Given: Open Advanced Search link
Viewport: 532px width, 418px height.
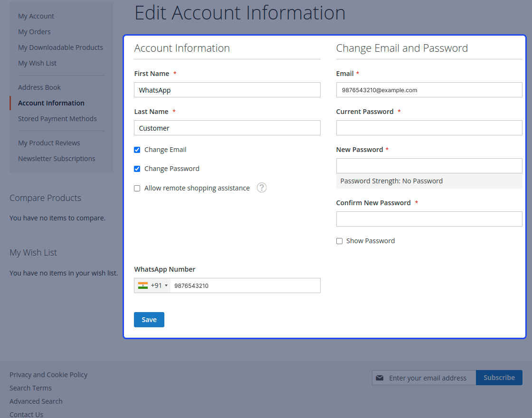Looking at the screenshot, I should pyautogui.click(x=36, y=401).
